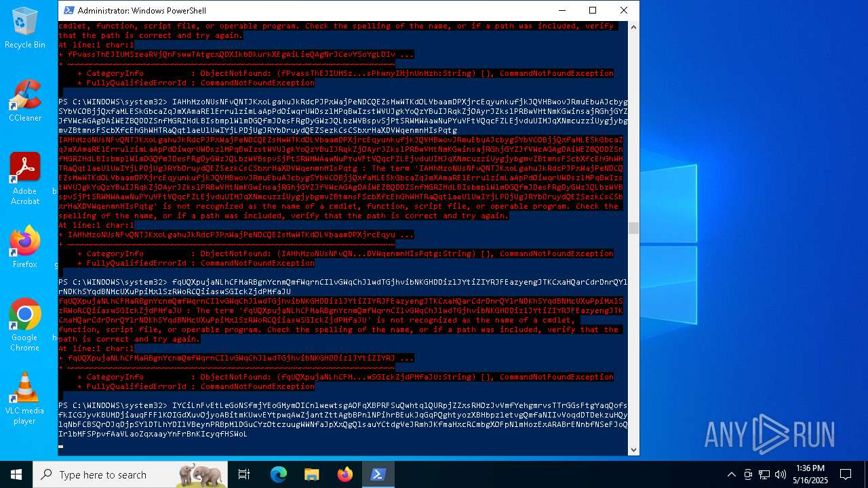Open the Action Center notifications icon
868x488 pixels.
point(846,474)
